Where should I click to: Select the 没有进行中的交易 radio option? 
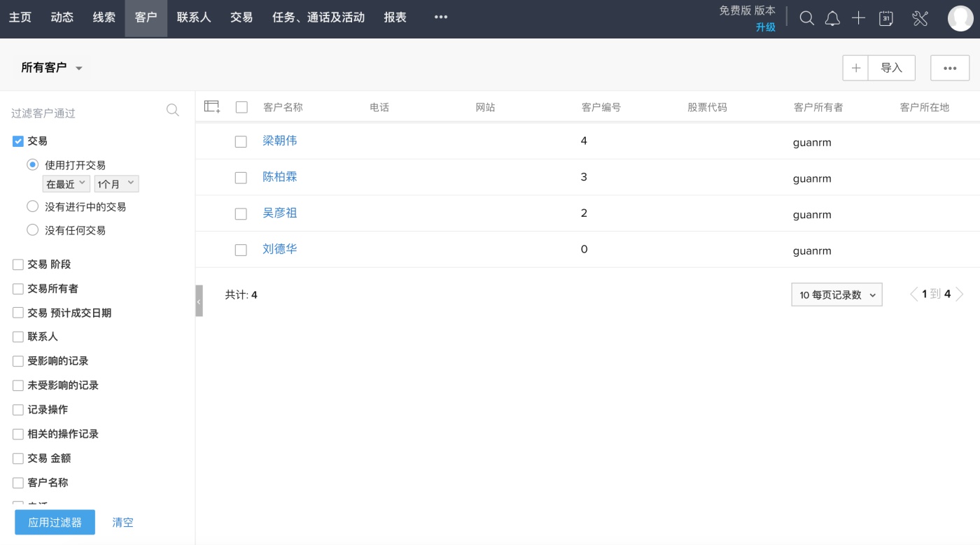point(32,206)
